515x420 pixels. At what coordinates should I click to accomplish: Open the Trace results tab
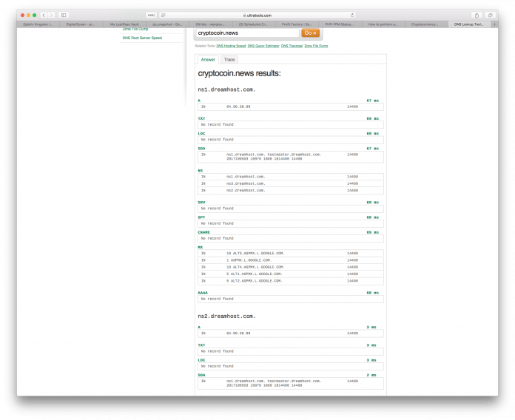point(229,60)
